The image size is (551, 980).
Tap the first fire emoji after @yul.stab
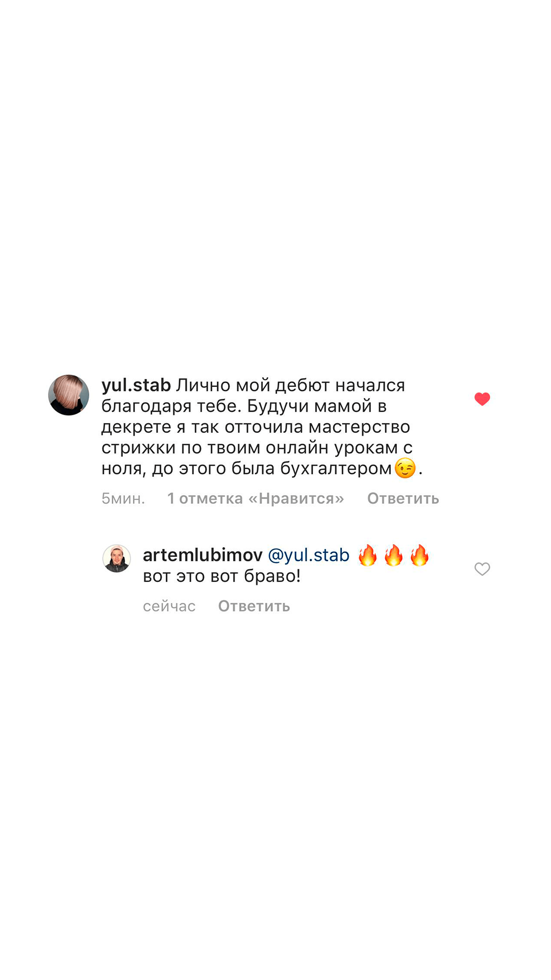[367, 555]
